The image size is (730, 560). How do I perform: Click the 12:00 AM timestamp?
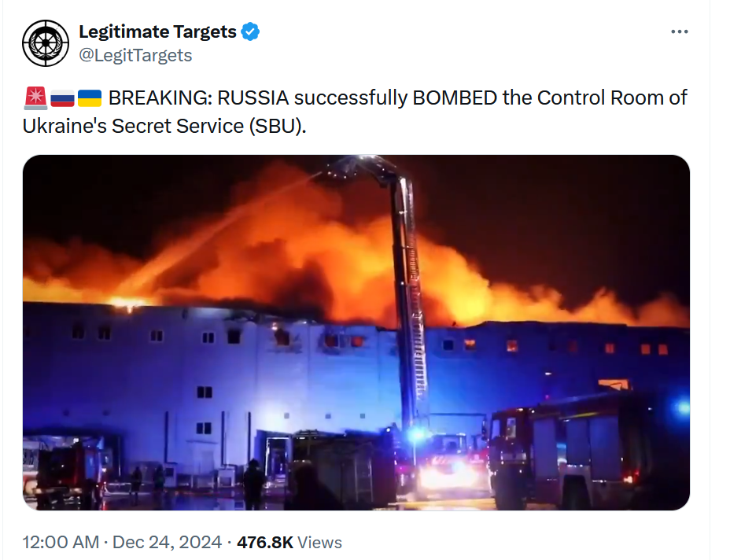pos(61,543)
